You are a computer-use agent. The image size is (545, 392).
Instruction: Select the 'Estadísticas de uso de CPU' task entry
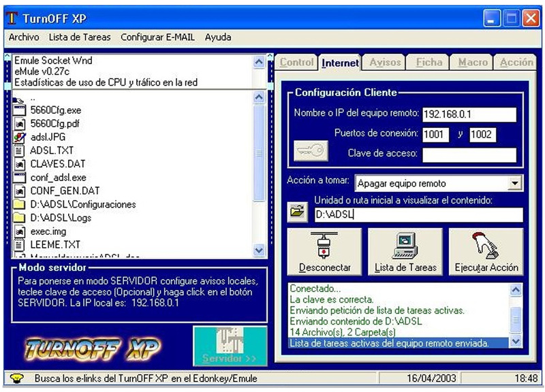click(x=106, y=82)
